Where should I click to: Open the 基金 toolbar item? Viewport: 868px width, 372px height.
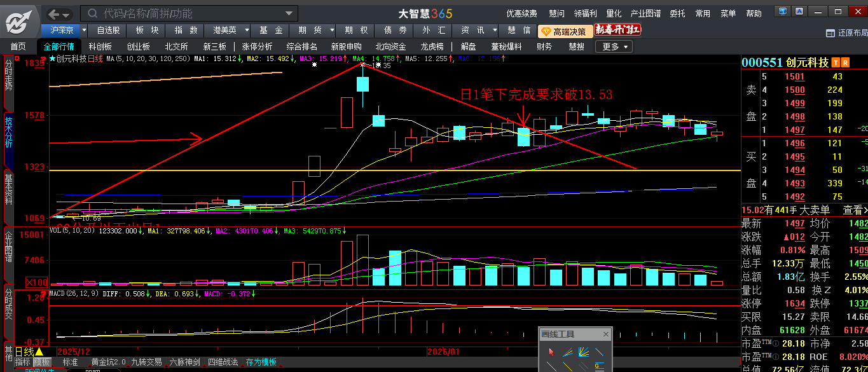pyautogui.click(x=272, y=30)
